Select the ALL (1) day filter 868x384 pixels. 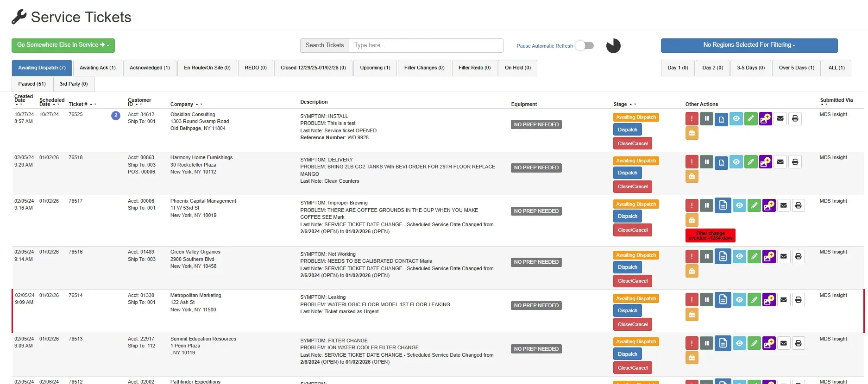click(x=837, y=68)
